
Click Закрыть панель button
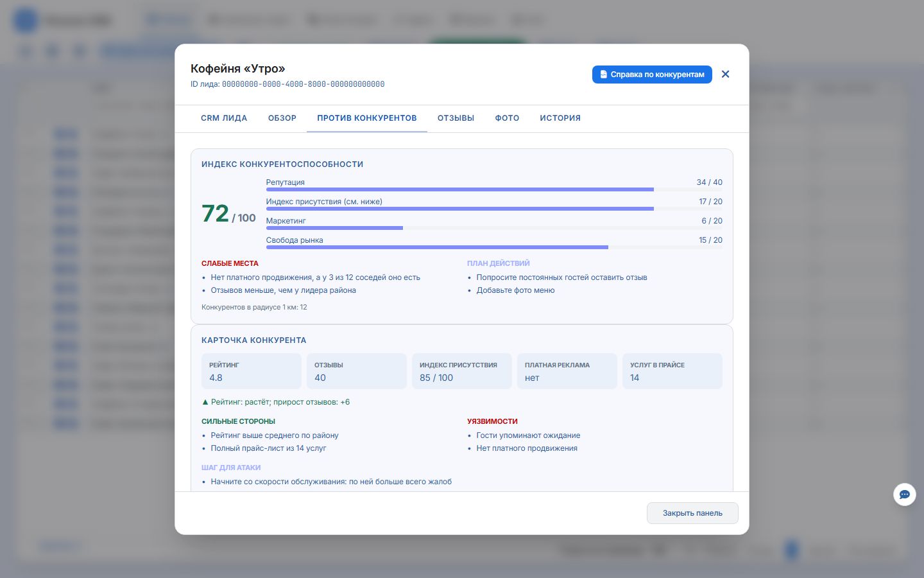(692, 513)
